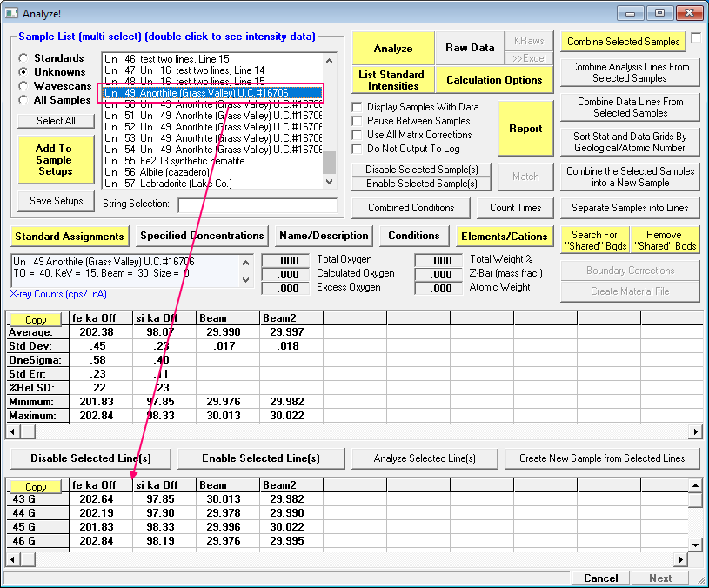Open the Elements/Cations dialog

505,236
